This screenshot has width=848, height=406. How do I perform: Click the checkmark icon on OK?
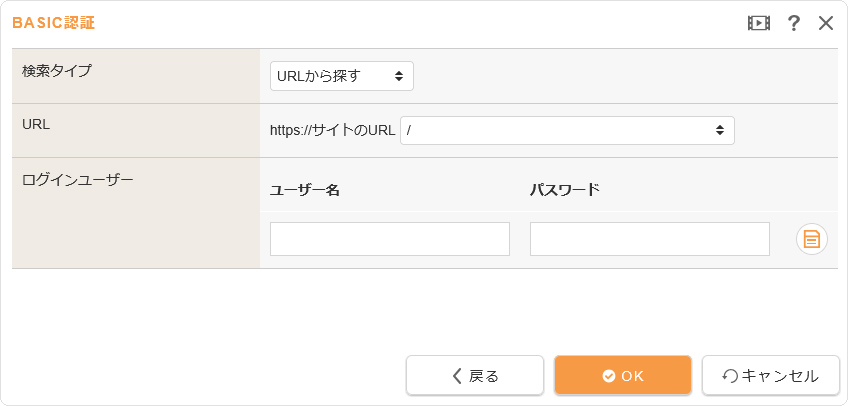coord(608,376)
